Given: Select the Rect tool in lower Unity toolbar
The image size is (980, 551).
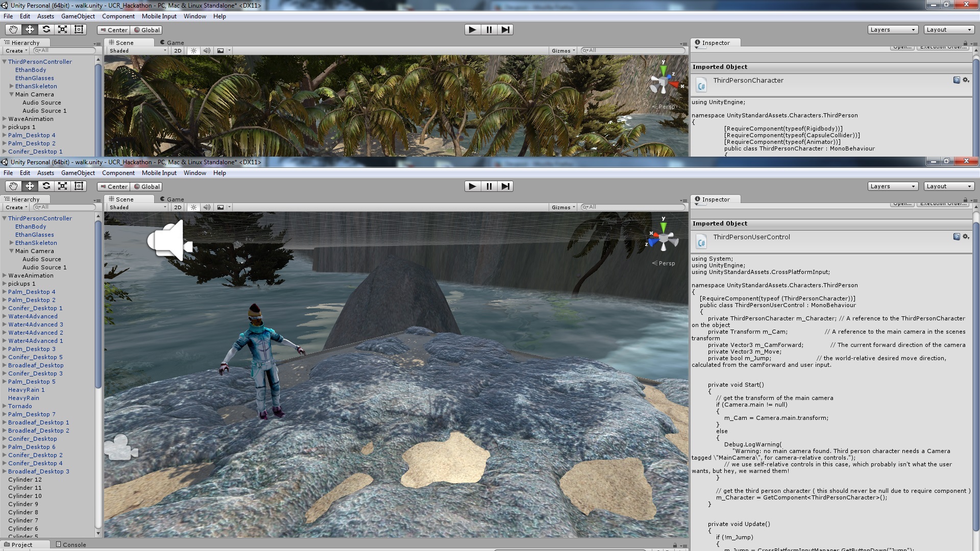Looking at the screenshot, I should point(79,186).
